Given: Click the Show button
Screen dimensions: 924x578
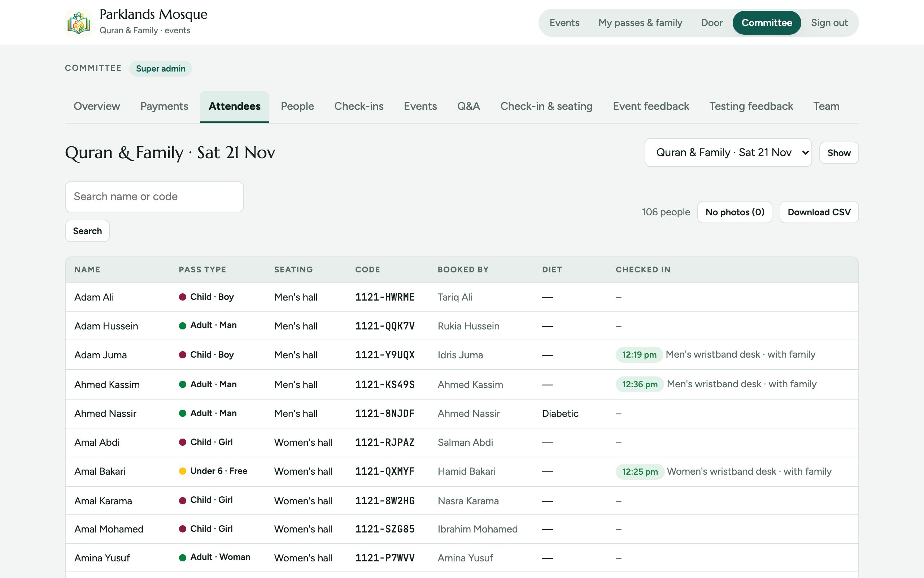Looking at the screenshot, I should click(839, 153).
